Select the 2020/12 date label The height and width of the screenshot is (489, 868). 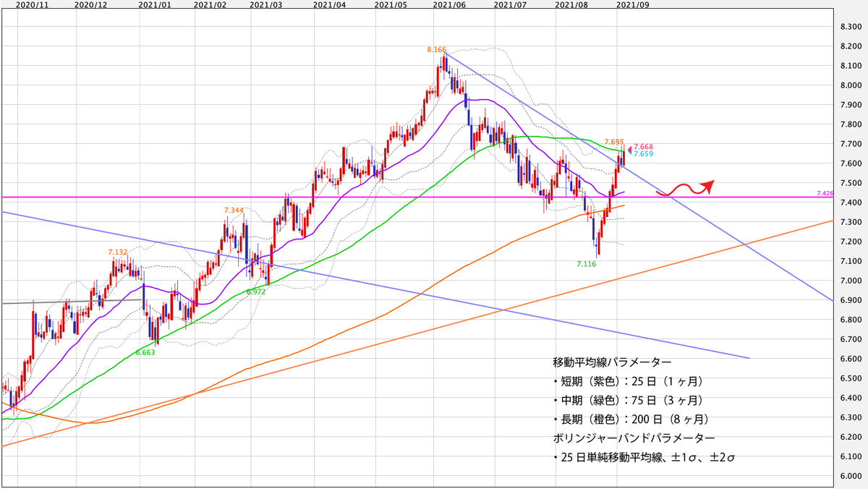pyautogui.click(x=91, y=5)
